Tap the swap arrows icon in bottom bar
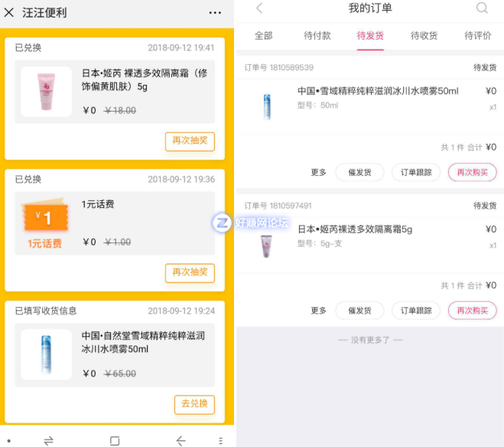 click(x=48, y=441)
